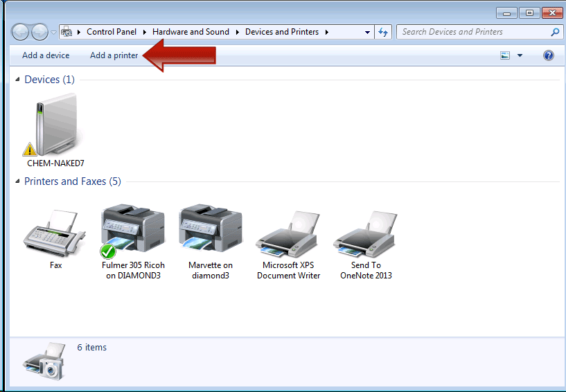Collapse the Printers and Faxes (5) group
This screenshot has width=566, height=392.
tap(17, 181)
